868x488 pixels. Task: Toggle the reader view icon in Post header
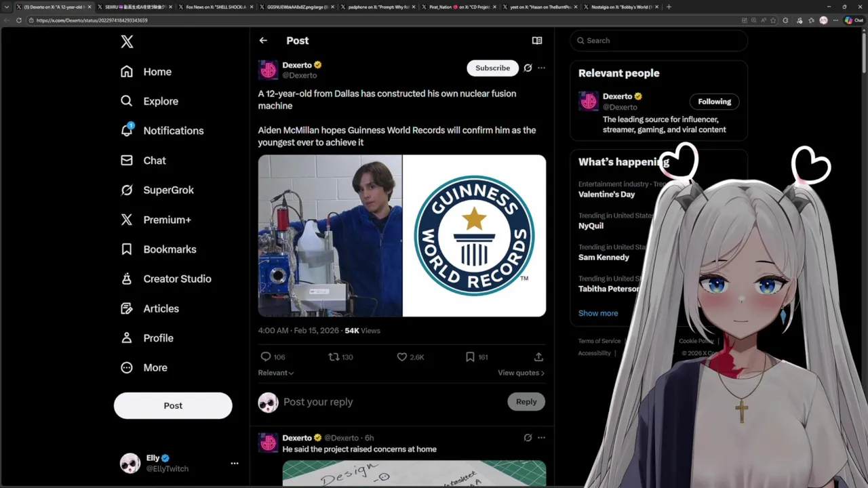point(537,41)
